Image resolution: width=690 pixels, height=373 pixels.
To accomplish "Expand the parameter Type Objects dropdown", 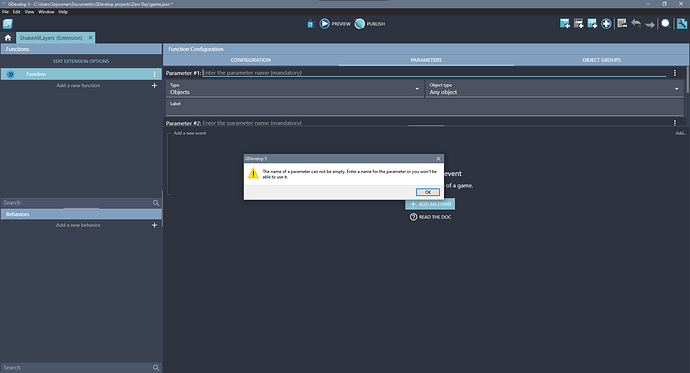I will pos(294,89).
